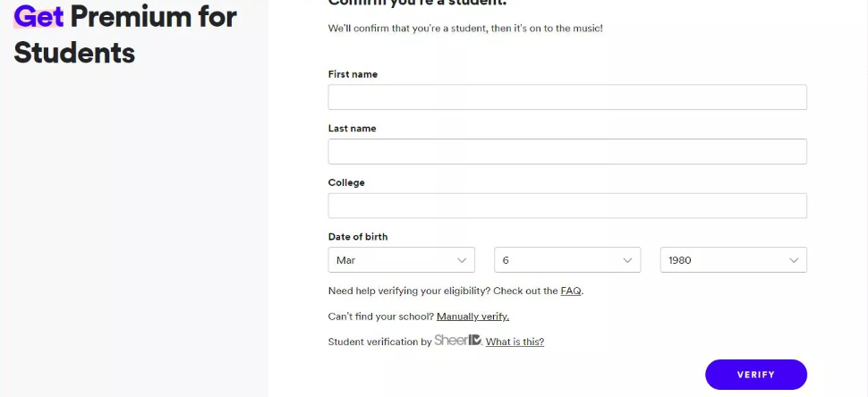Viewport: 868px width, 397px height.
Task: Click the purple VERIFY button
Action: click(755, 375)
